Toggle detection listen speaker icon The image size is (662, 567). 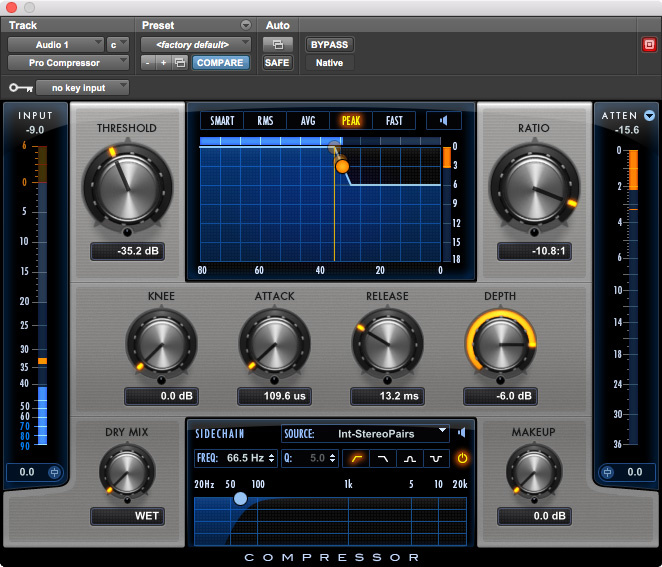click(443, 121)
